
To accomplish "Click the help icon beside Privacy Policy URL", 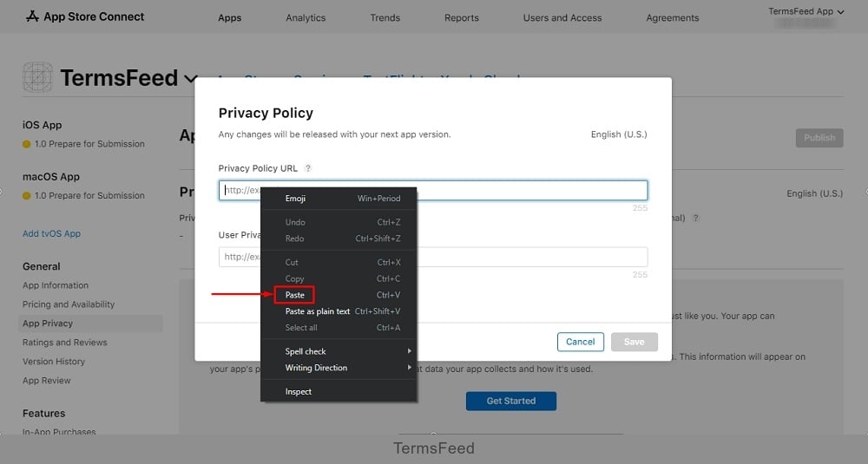I will [308, 168].
